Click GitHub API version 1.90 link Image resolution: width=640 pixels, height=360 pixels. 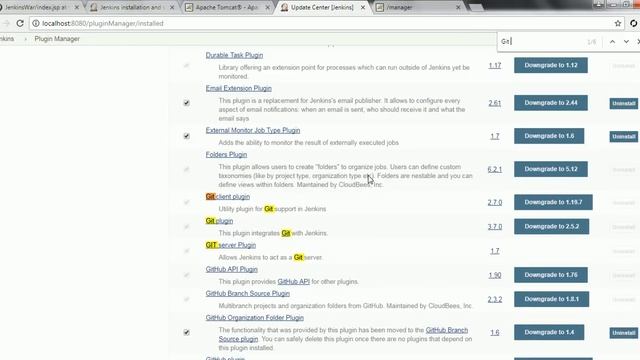[x=495, y=275]
